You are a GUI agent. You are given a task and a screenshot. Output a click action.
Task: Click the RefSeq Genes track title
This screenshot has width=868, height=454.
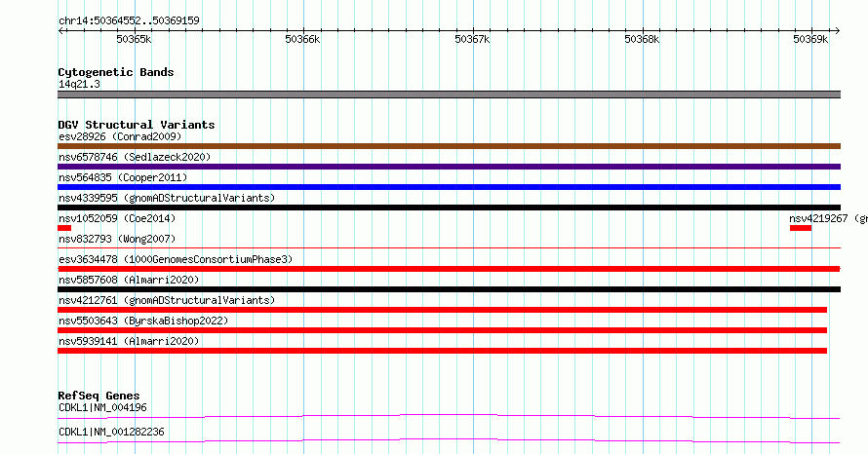tap(99, 396)
